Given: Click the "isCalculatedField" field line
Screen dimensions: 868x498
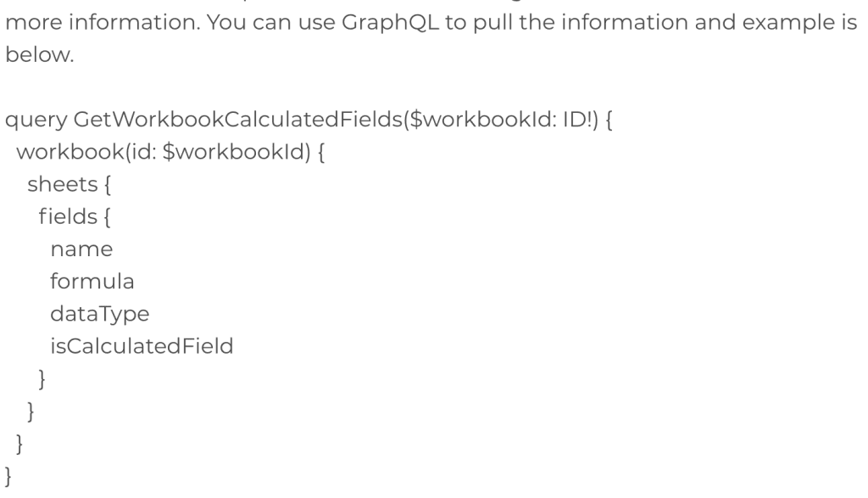Looking at the screenshot, I should (x=141, y=345).
